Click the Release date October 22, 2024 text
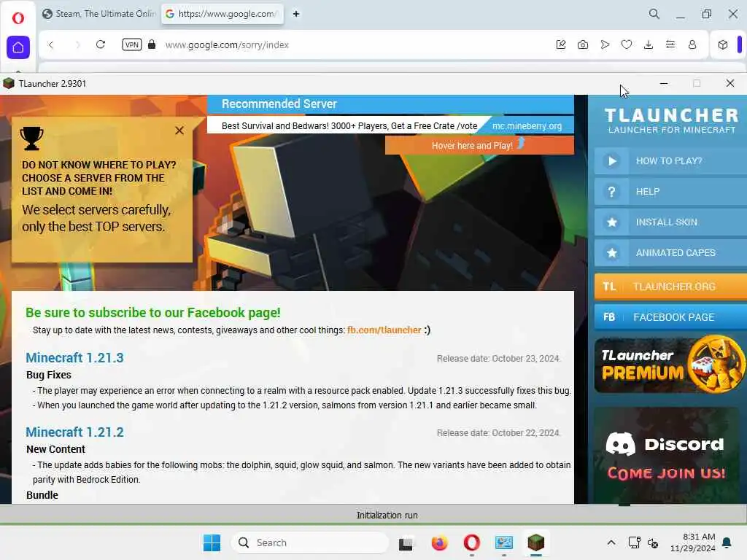The image size is (747, 560). pos(498,433)
